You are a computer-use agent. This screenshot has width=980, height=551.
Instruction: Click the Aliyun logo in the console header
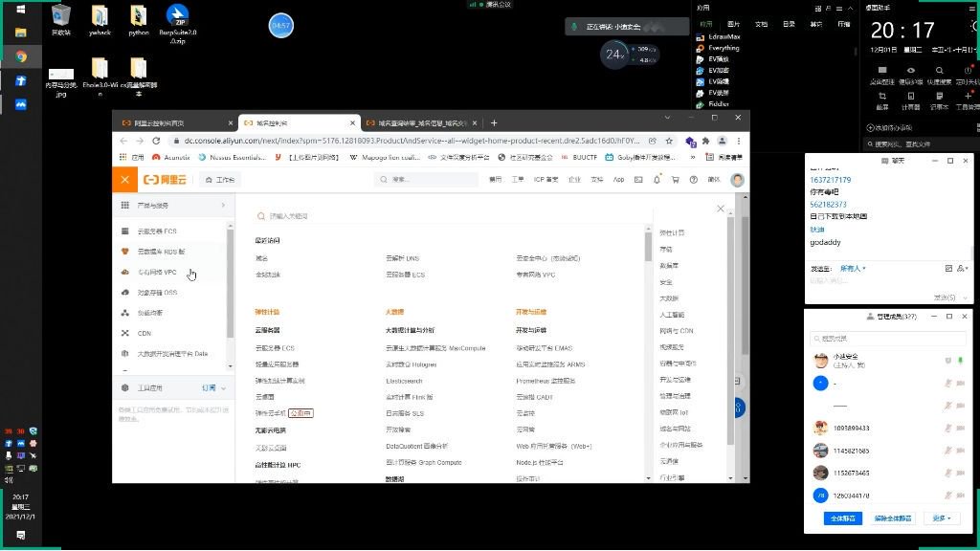point(165,180)
